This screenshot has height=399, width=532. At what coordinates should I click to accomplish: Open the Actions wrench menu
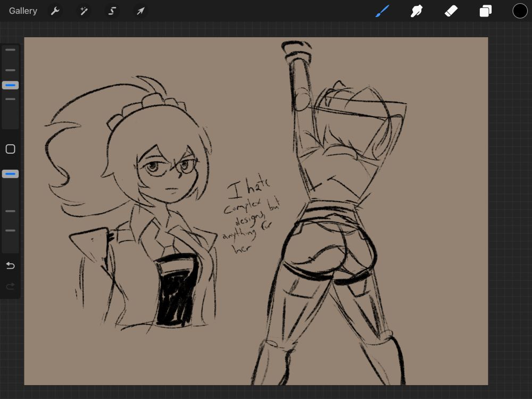[55, 11]
